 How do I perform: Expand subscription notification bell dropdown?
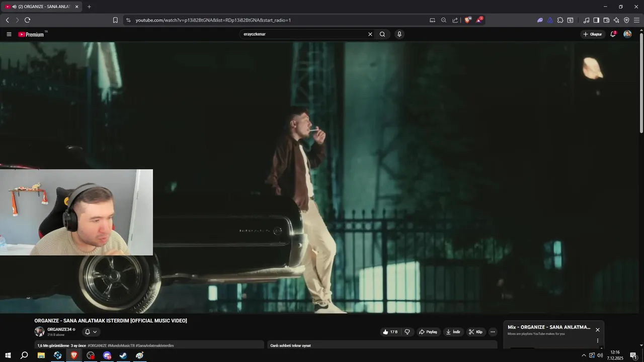pyautogui.click(x=91, y=332)
